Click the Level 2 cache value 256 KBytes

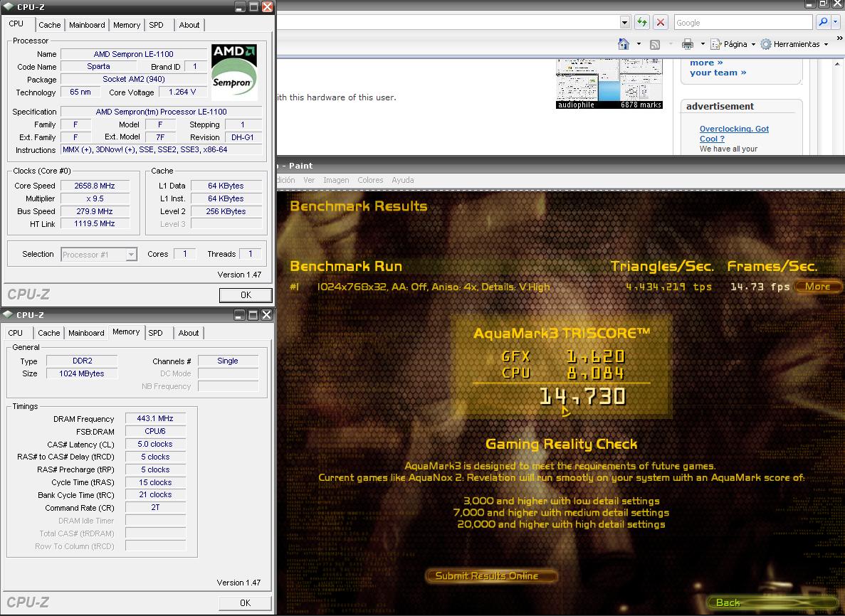pos(226,211)
